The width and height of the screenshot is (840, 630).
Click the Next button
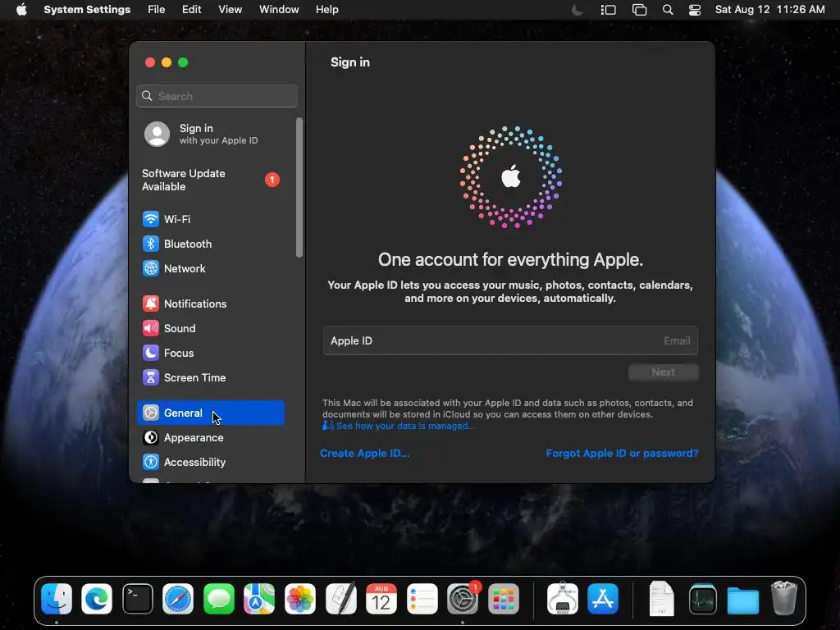point(663,372)
